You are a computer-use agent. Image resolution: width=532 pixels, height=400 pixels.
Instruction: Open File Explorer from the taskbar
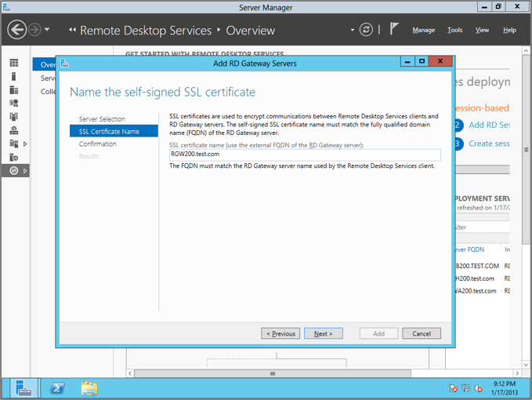(x=89, y=387)
